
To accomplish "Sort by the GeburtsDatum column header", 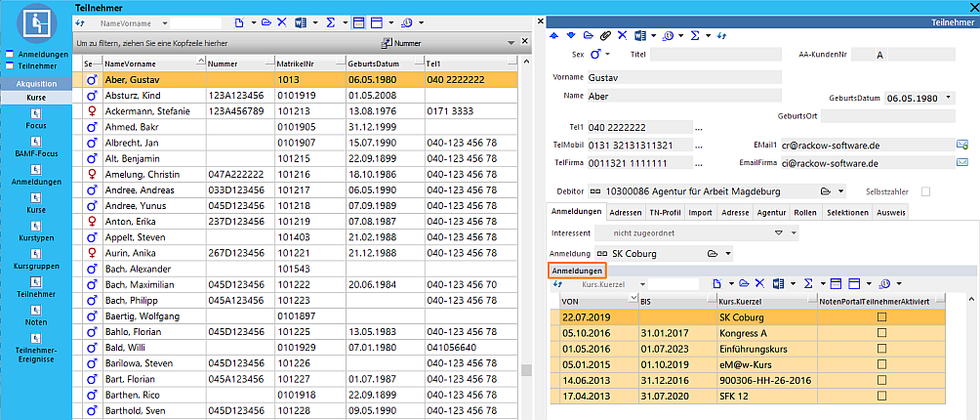I will [x=384, y=63].
